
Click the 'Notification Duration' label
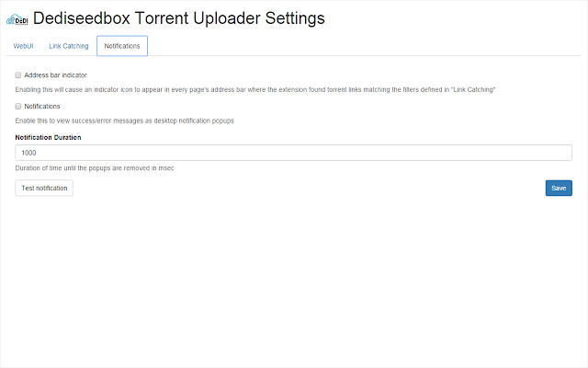pos(48,137)
